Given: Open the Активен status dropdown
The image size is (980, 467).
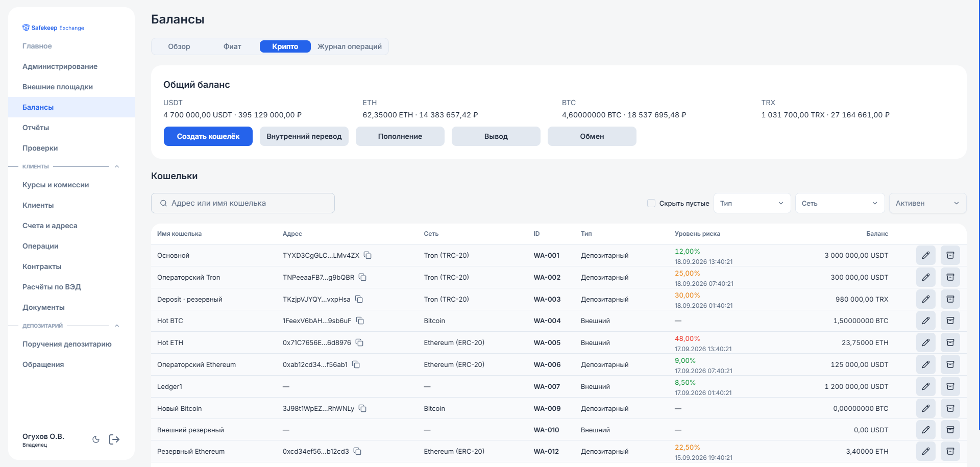Looking at the screenshot, I should 927,203.
